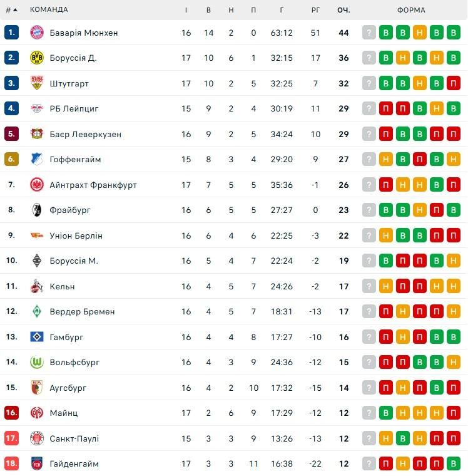This screenshot has width=468, height=476.
Task: Open the Уніон Берлін team link
Action: (x=76, y=235)
